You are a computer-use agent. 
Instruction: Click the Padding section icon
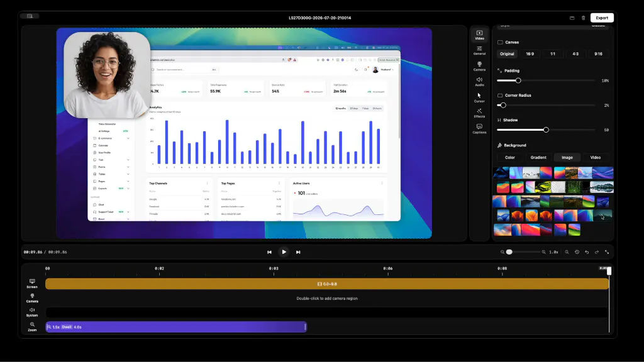[x=499, y=70]
